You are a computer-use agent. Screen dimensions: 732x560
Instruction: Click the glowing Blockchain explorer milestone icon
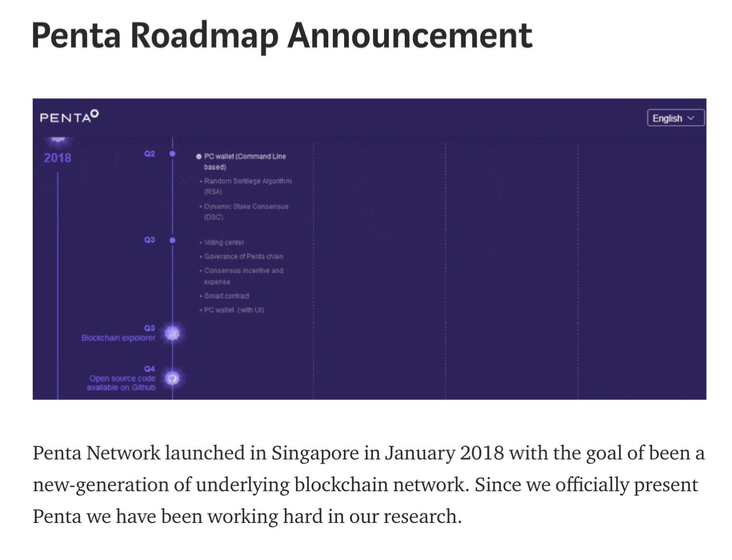172,333
